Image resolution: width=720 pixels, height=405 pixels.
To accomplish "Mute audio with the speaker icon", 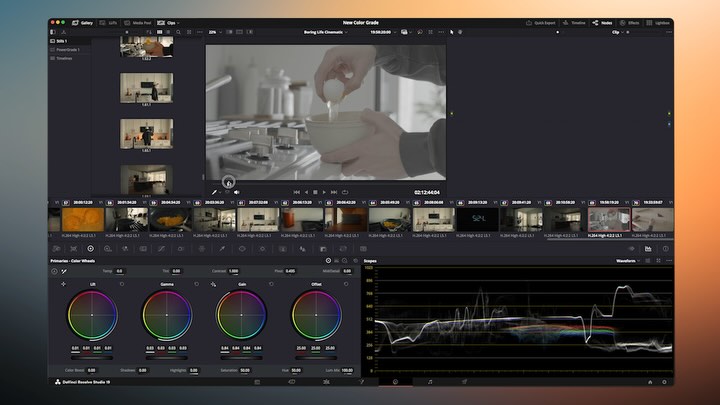I will click(x=237, y=192).
